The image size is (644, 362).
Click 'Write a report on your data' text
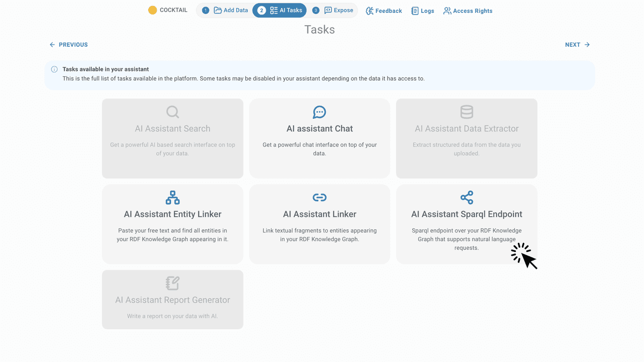[x=173, y=316]
